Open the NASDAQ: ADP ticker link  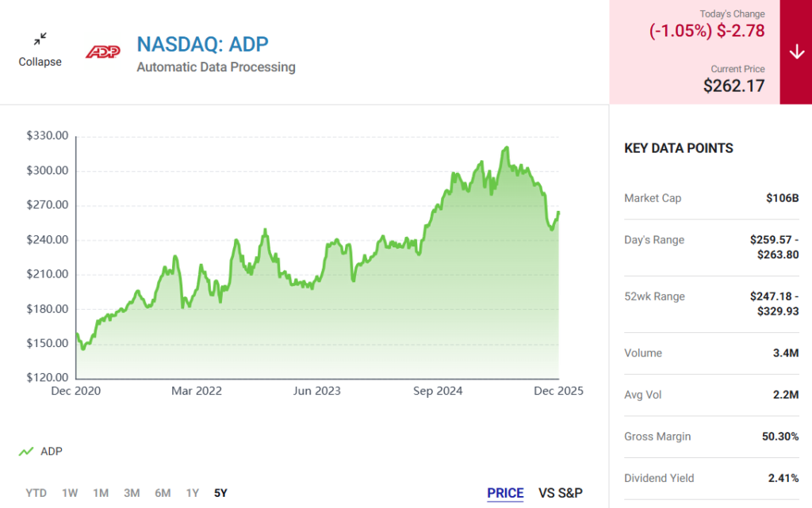(202, 44)
